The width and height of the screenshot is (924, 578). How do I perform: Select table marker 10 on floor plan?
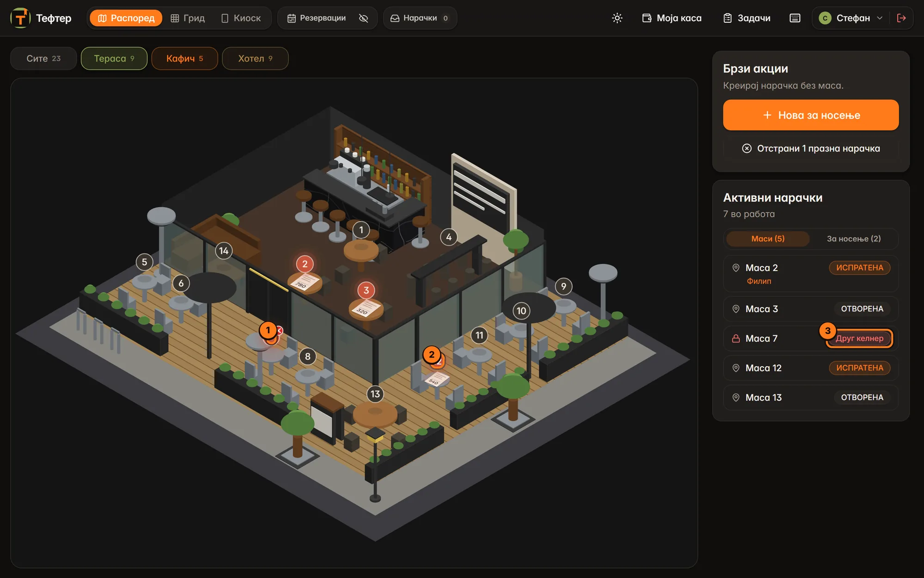click(x=522, y=311)
